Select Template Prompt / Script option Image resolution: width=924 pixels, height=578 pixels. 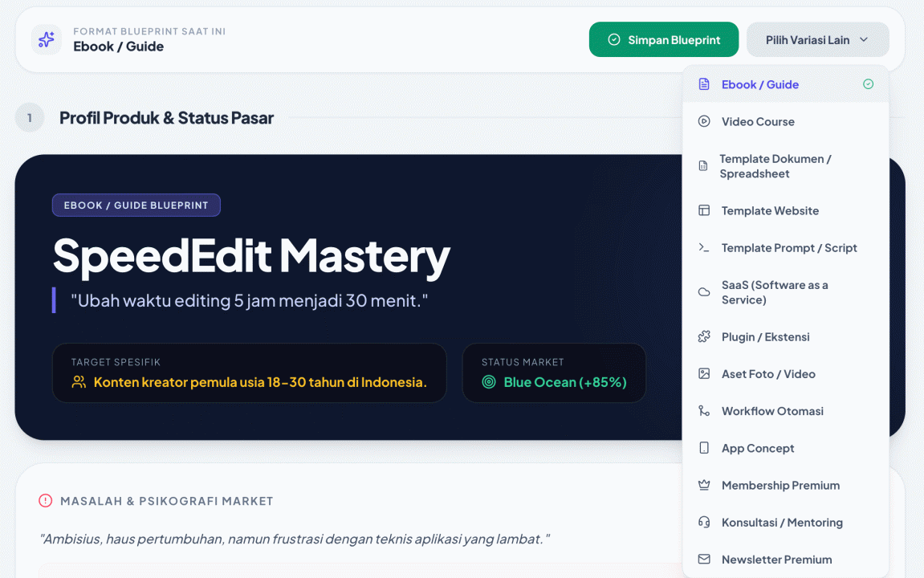click(785, 247)
